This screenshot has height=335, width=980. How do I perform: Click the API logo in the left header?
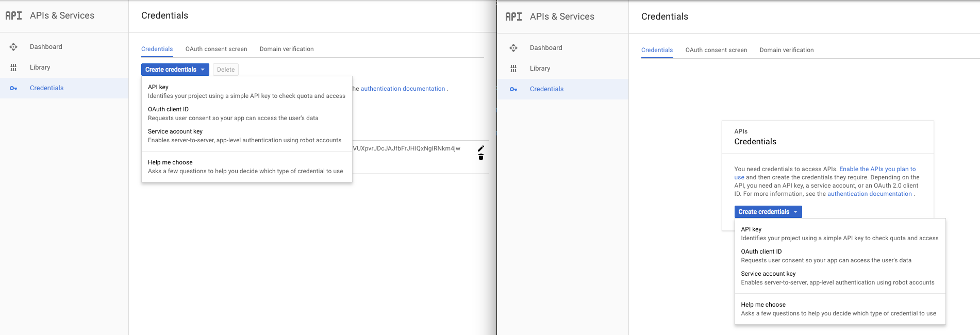click(x=13, y=15)
